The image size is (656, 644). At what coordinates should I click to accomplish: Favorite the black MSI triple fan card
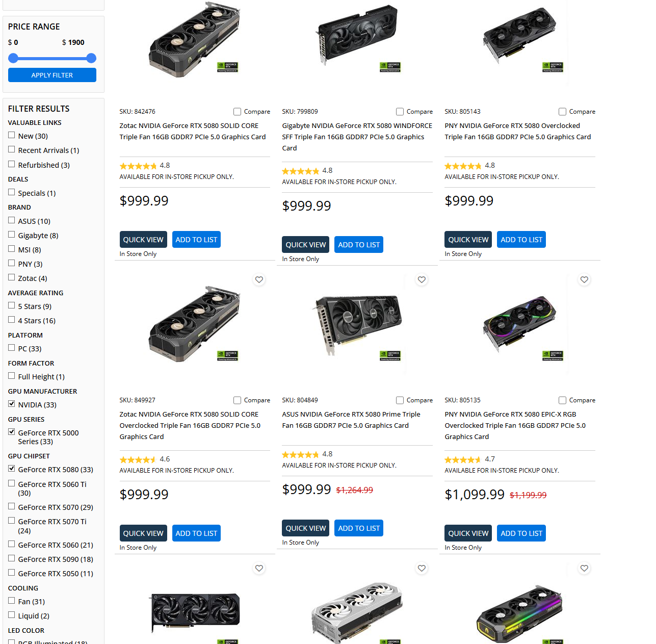pos(259,568)
